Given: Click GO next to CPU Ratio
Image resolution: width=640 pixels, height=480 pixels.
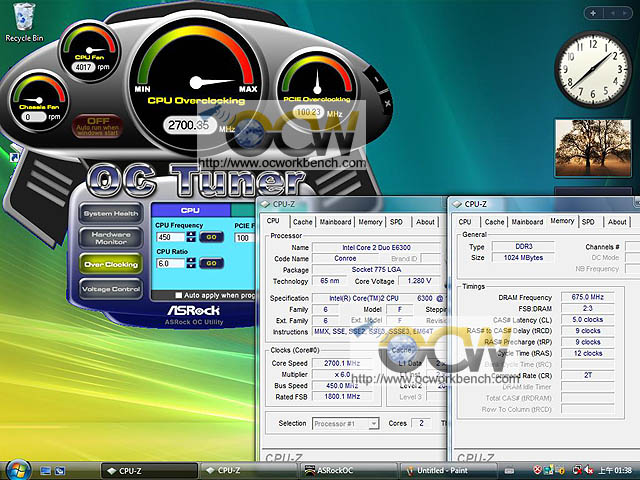Looking at the screenshot, I should [x=211, y=263].
